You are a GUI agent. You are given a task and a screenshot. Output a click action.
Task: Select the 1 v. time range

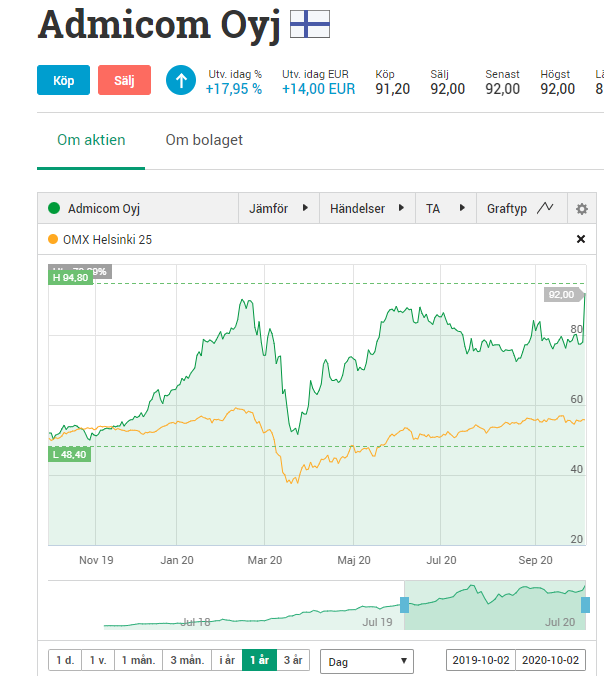tap(98, 660)
